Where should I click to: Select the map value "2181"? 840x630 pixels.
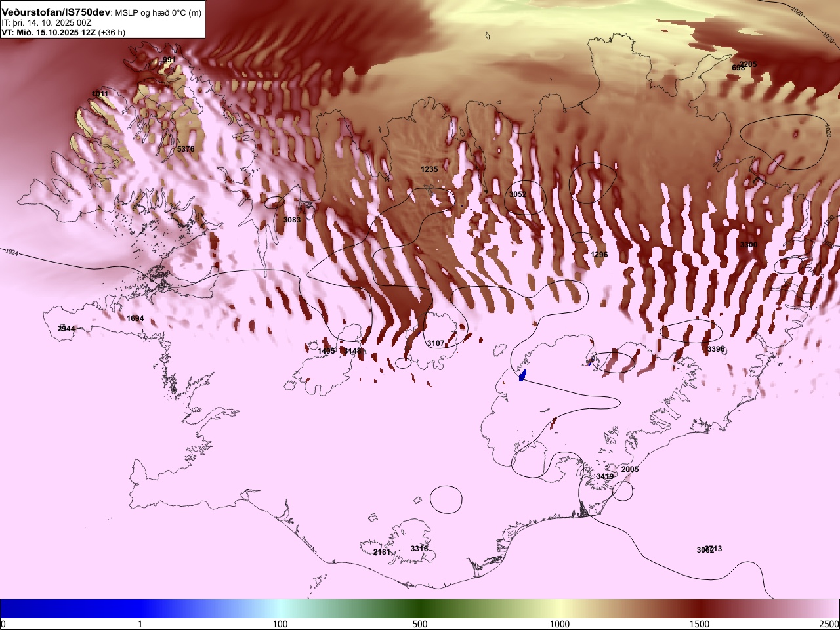tap(382, 552)
